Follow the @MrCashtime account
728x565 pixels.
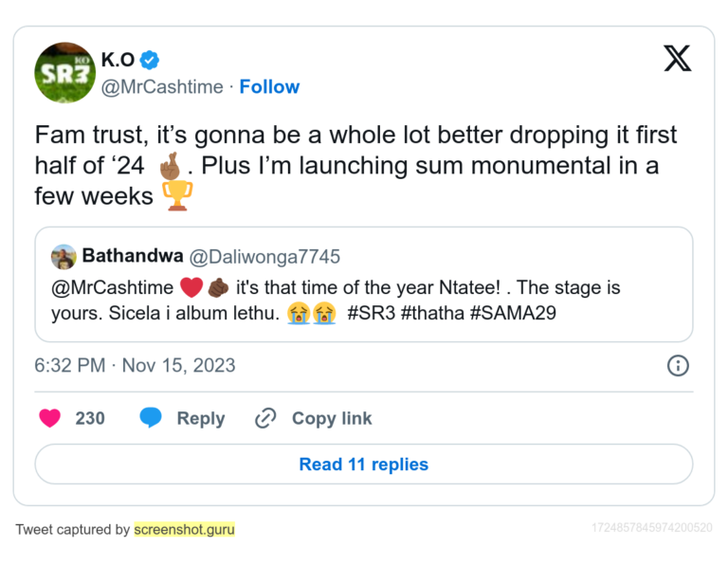coord(269,86)
